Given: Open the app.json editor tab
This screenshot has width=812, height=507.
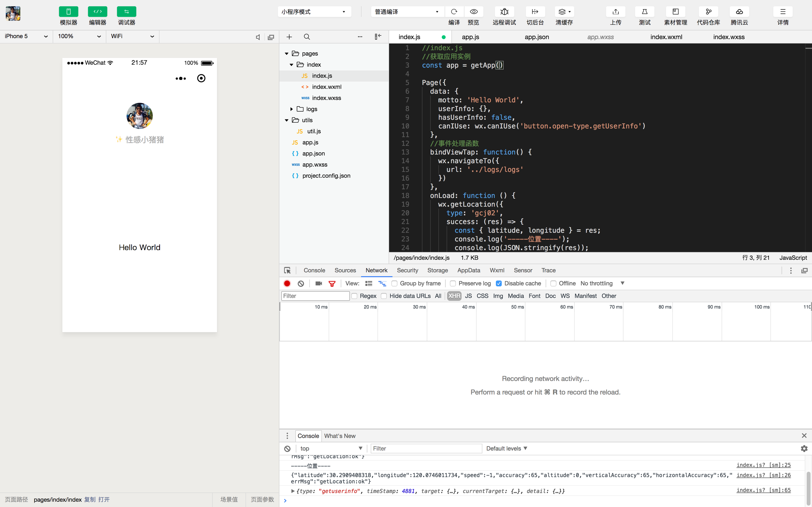Looking at the screenshot, I should (x=536, y=37).
